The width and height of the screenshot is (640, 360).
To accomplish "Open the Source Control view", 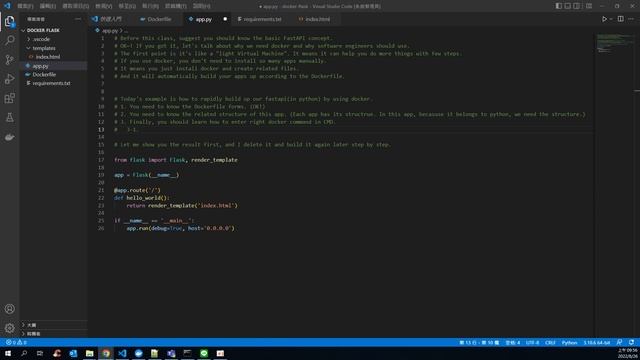I will point(9,60).
